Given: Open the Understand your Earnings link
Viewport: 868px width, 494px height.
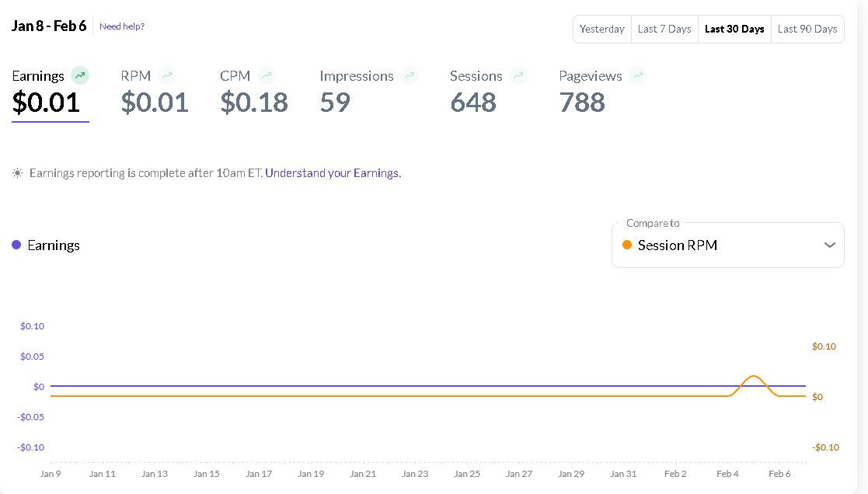Looking at the screenshot, I should 333,173.
